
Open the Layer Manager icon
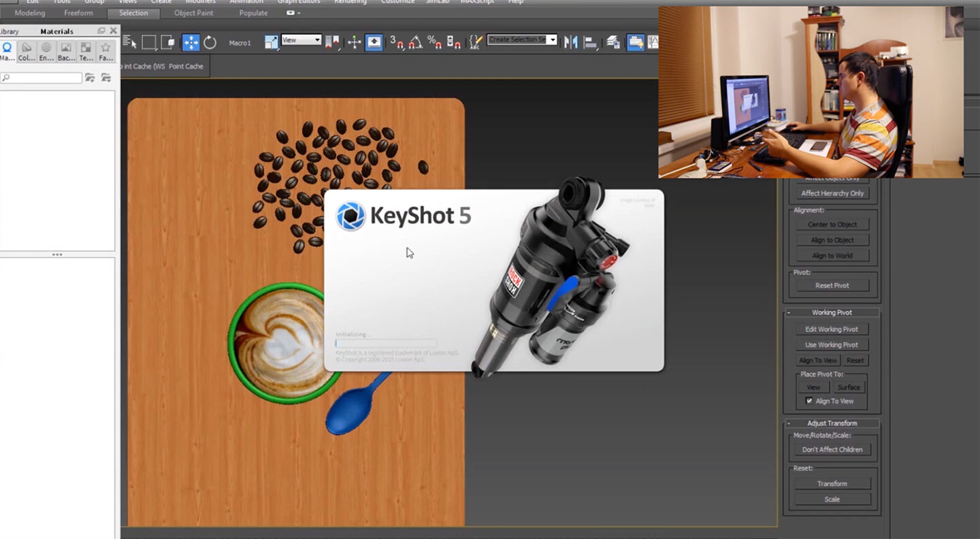click(612, 42)
